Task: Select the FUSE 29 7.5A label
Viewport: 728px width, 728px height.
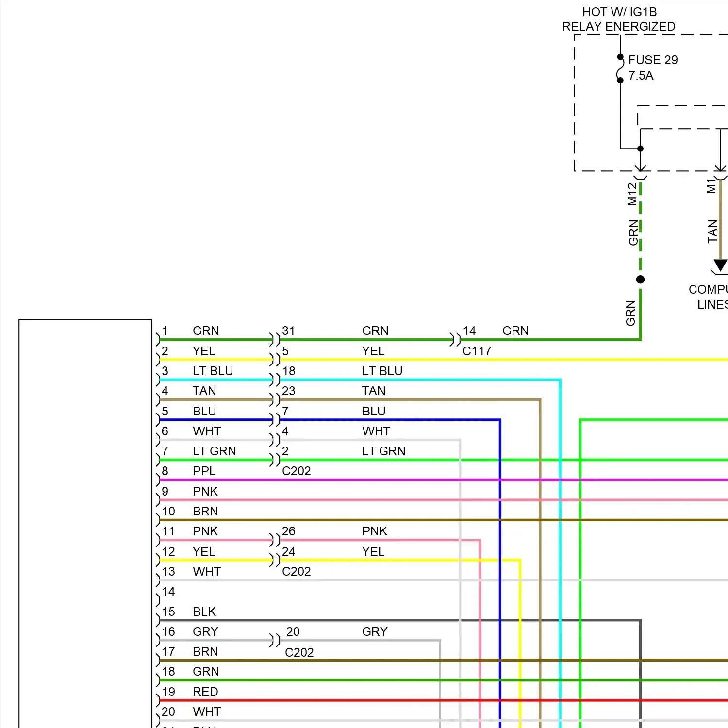Action: point(652,67)
